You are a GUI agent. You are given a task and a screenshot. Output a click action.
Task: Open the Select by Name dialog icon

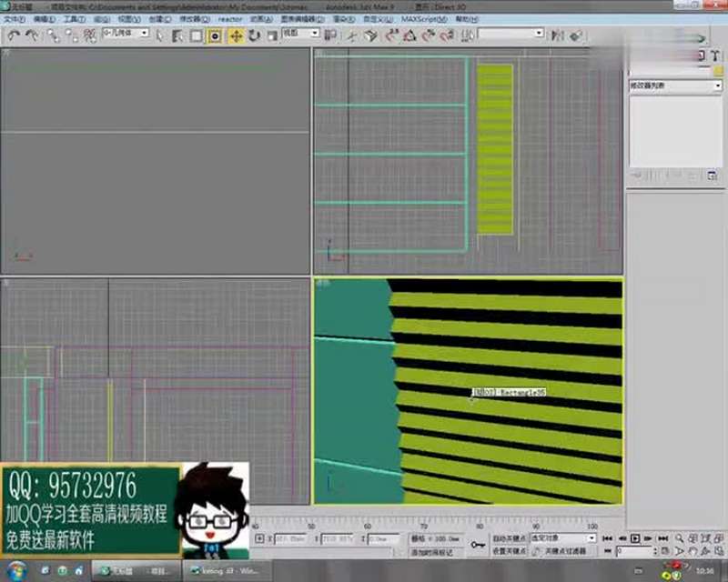177,35
